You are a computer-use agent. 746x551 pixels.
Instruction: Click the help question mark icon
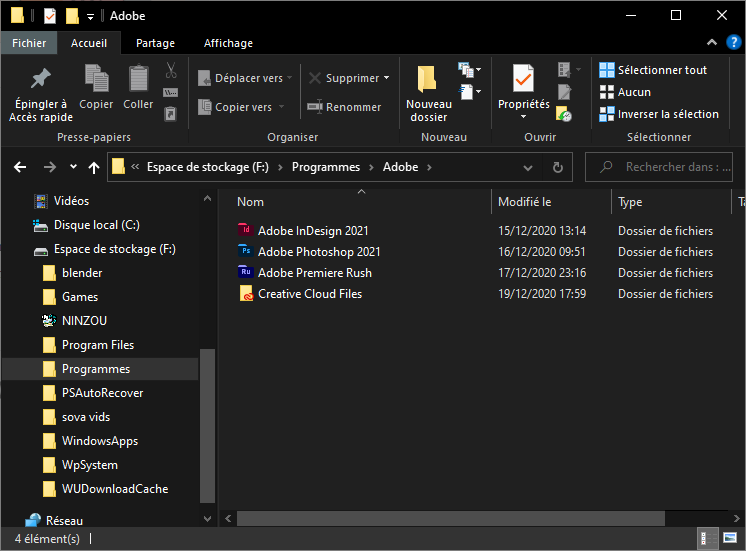733,42
